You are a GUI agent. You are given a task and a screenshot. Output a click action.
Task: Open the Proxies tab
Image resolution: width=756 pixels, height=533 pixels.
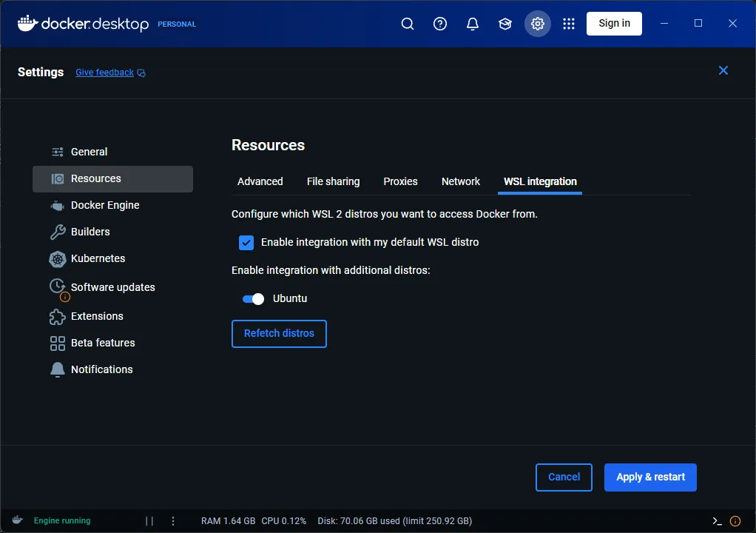click(400, 182)
